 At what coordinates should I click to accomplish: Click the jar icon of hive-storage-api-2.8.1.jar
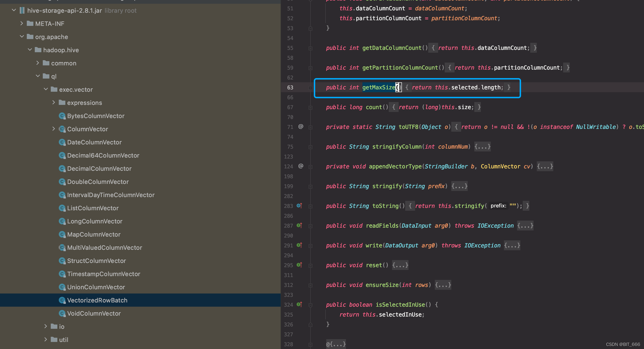23,10
